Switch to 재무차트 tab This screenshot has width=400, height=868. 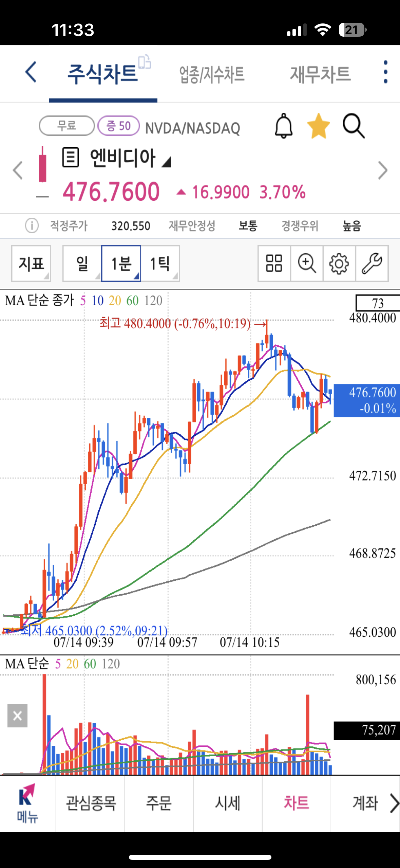tap(320, 74)
